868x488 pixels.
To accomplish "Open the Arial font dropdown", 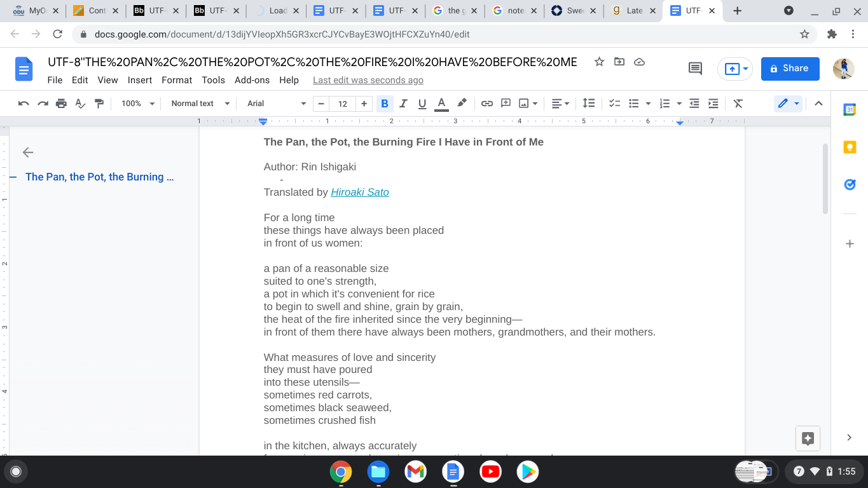I will tap(277, 104).
